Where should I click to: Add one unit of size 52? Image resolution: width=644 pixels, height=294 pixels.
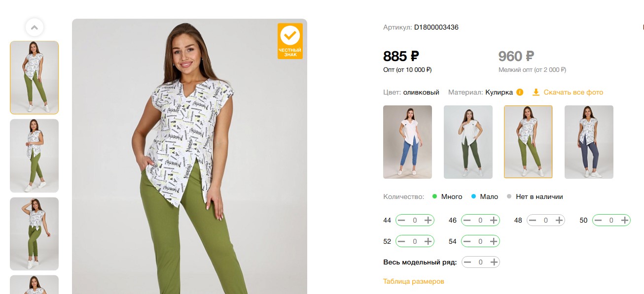[x=429, y=241]
